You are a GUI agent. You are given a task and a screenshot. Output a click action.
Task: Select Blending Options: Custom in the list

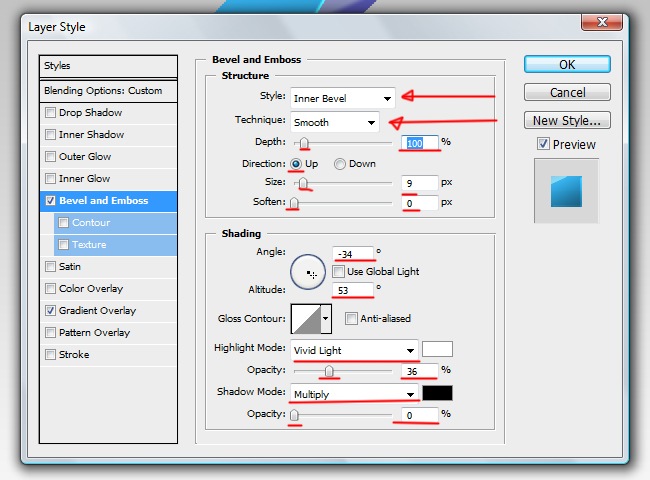click(103, 91)
